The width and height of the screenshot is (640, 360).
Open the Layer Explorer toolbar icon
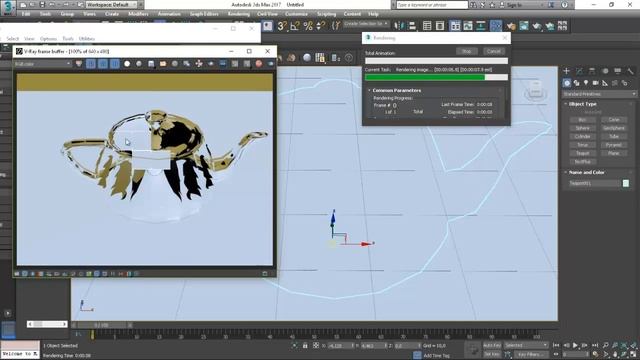[440, 26]
